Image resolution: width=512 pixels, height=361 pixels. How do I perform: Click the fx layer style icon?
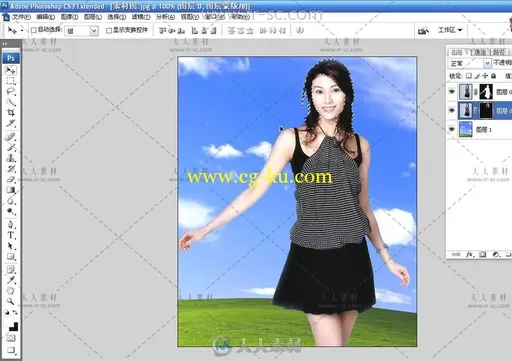pos(470,254)
